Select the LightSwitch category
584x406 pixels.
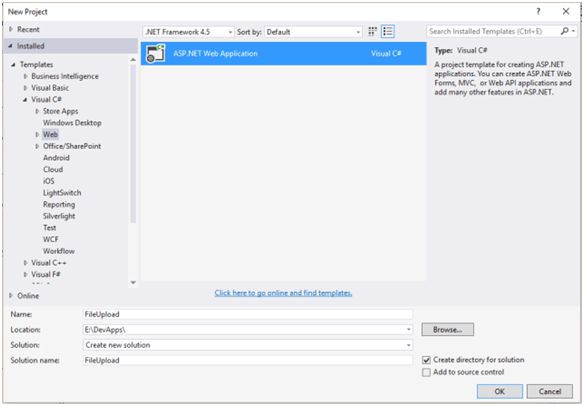(62, 193)
